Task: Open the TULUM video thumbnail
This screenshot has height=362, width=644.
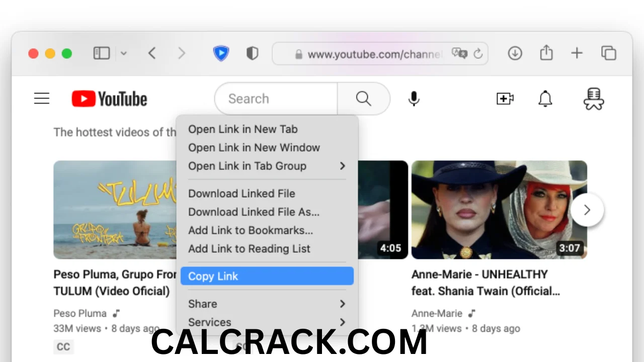Action: pos(115,210)
